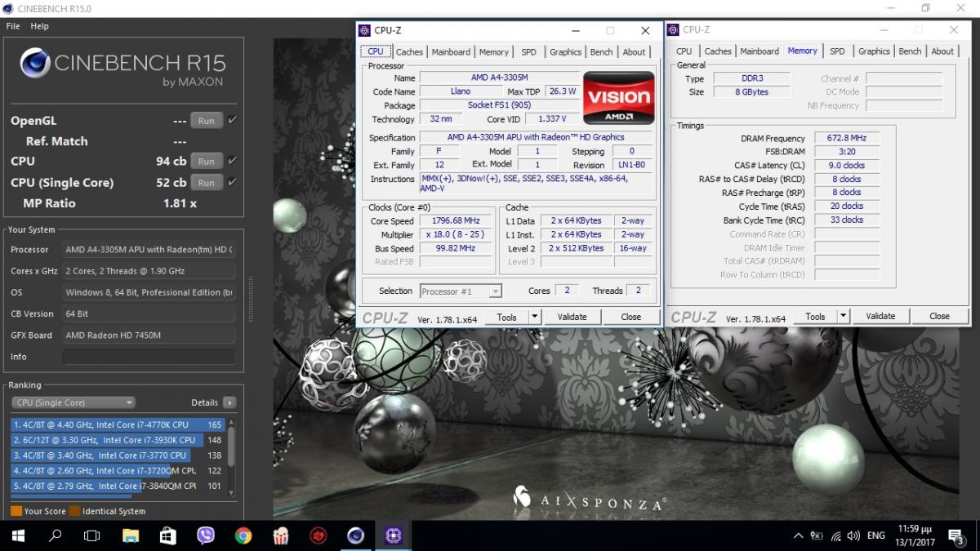
Task: Click Tools button in right CPU-Z
Action: point(815,316)
